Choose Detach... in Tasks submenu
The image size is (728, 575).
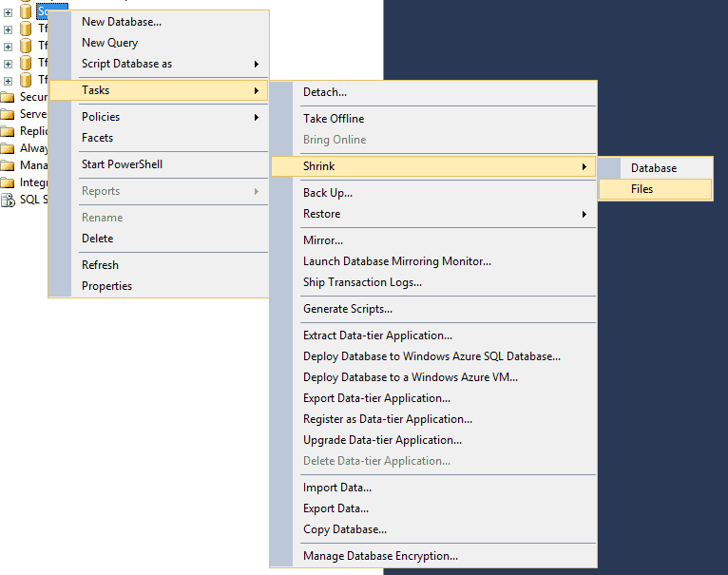433,92
